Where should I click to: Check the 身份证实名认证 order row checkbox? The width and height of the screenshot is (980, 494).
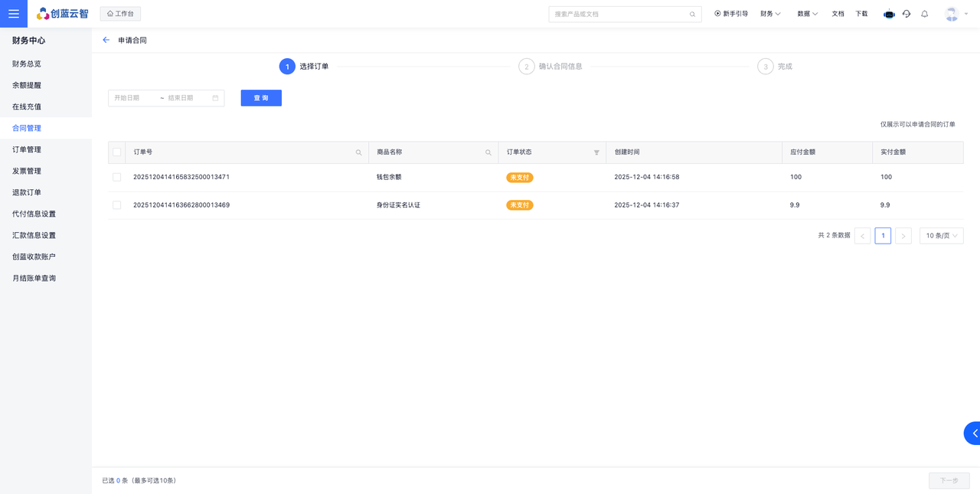tap(117, 205)
